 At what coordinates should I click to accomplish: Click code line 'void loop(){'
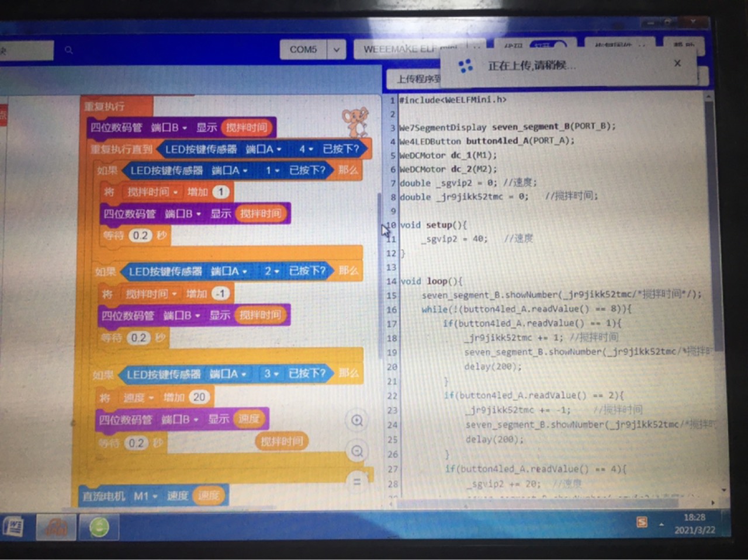[431, 281]
